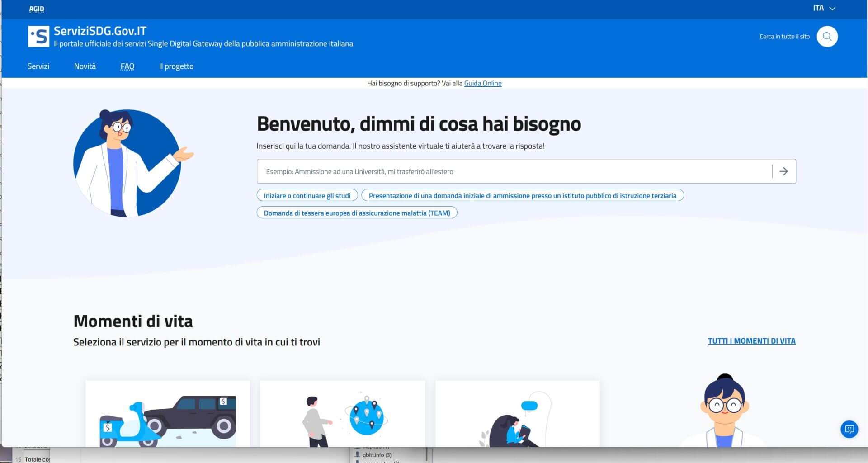The image size is (868, 463).
Task: Open the Novità menu item
Action: (85, 66)
